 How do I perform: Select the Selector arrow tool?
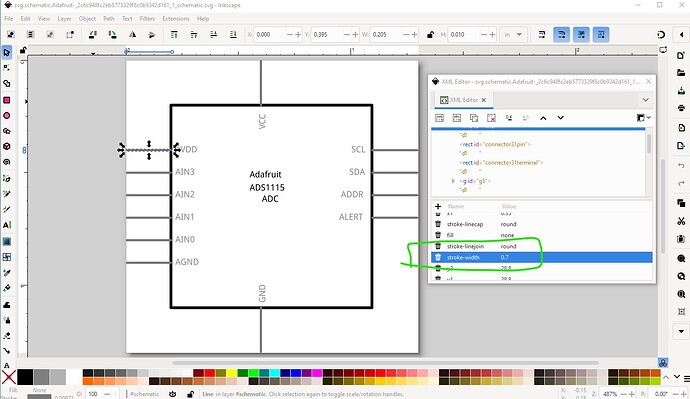click(x=7, y=52)
